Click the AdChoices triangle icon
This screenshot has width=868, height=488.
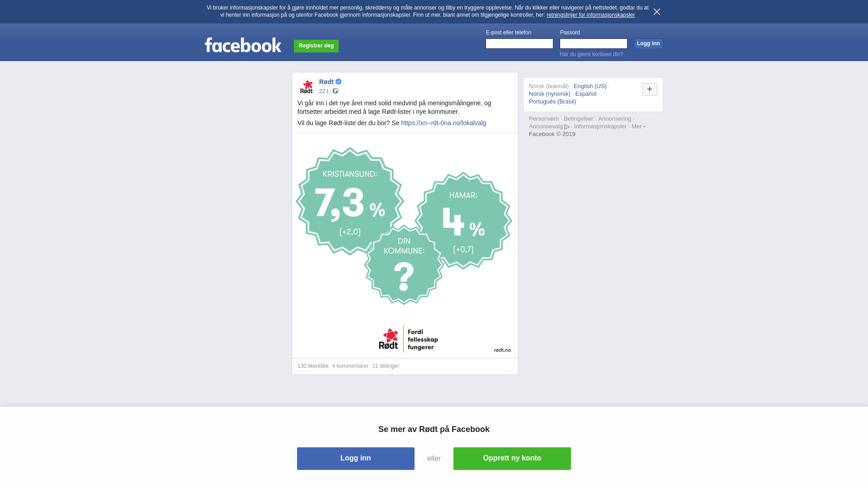[567, 127]
